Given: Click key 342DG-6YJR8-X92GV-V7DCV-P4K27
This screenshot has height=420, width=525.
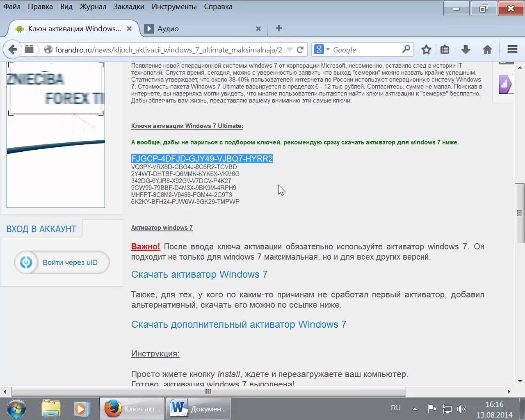Looking at the screenshot, I should pos(181,181).
